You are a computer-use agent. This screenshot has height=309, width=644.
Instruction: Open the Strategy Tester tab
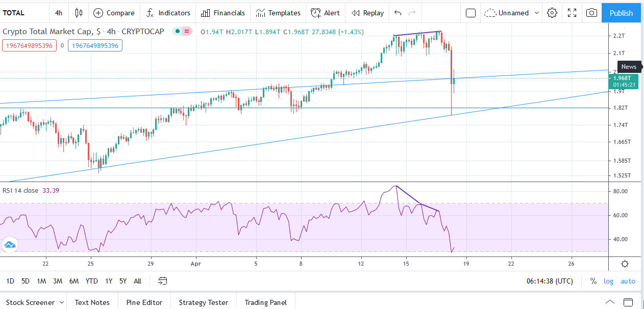coord(204,302)
